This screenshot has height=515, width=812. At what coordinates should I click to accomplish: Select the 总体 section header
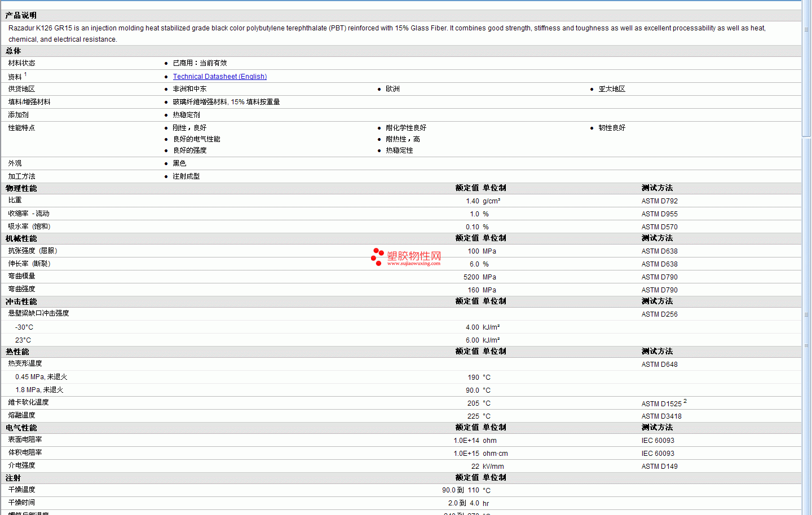(14, 51)
